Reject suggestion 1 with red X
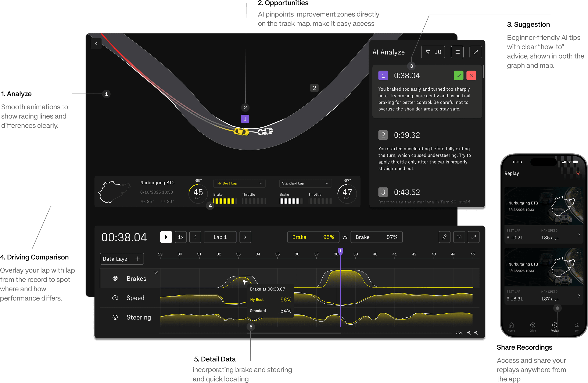 [x=471, y=76]
